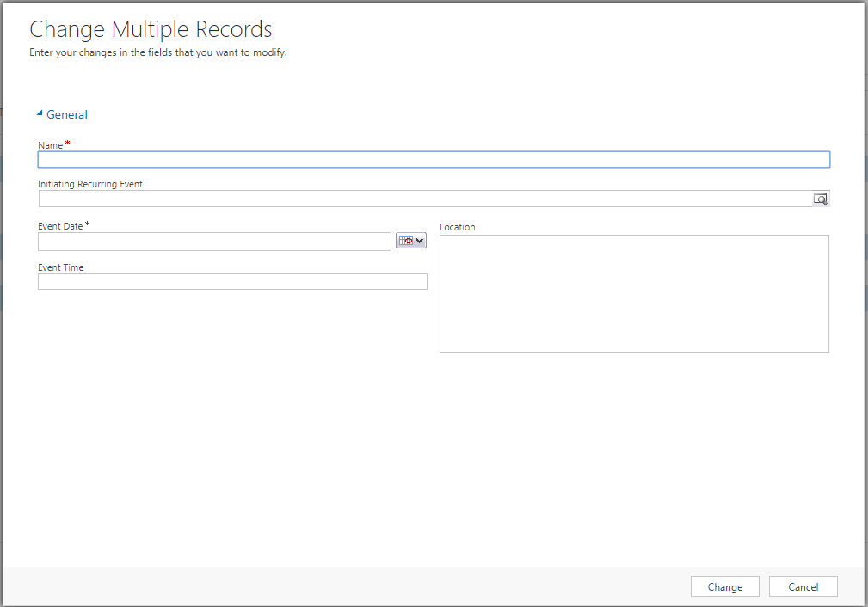The image size is (868, 607).
Task: Click the Event Date label
Action: (x=60, y=226)
